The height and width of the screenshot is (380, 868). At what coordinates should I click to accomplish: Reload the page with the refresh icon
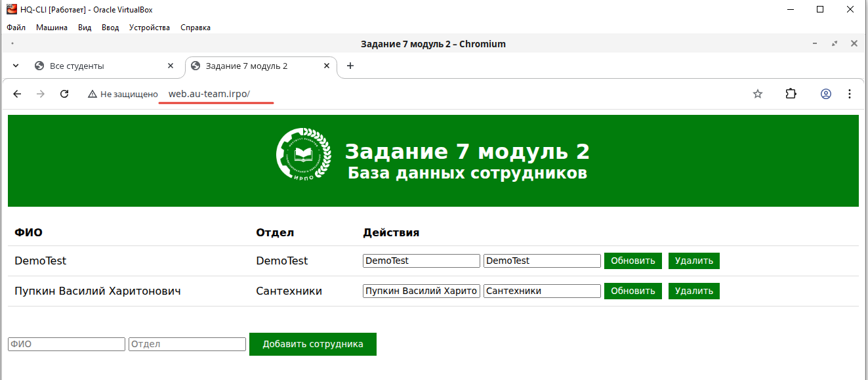click(x=64, y=94)
